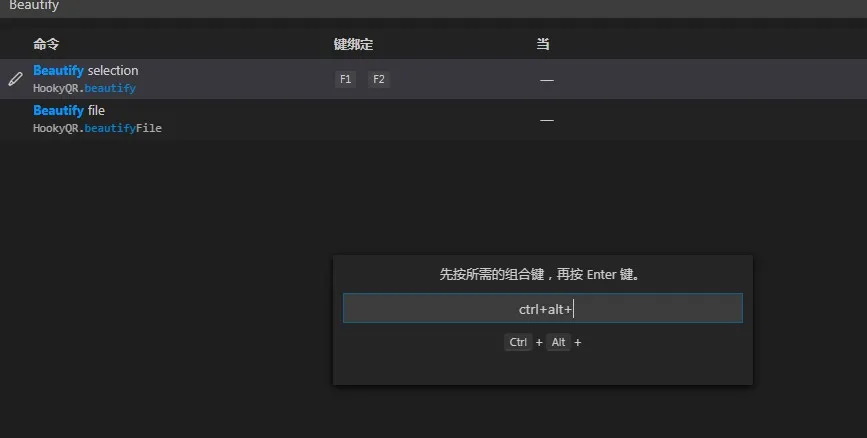
Task: Click the F2 keybinding label
Action: tap(379, 79)
